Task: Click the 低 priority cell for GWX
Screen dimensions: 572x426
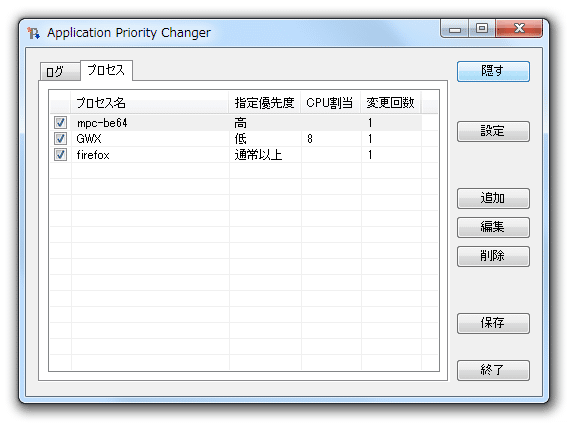Action: tap(240, 139)
